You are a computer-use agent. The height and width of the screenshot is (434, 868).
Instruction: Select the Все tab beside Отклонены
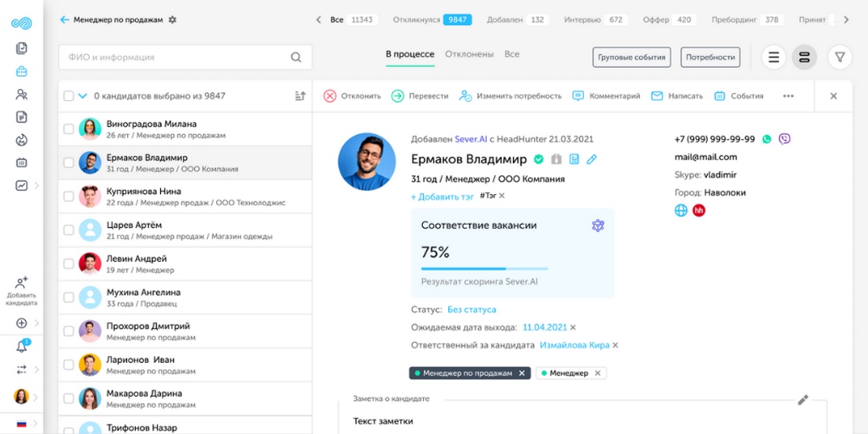pos(512,54)
